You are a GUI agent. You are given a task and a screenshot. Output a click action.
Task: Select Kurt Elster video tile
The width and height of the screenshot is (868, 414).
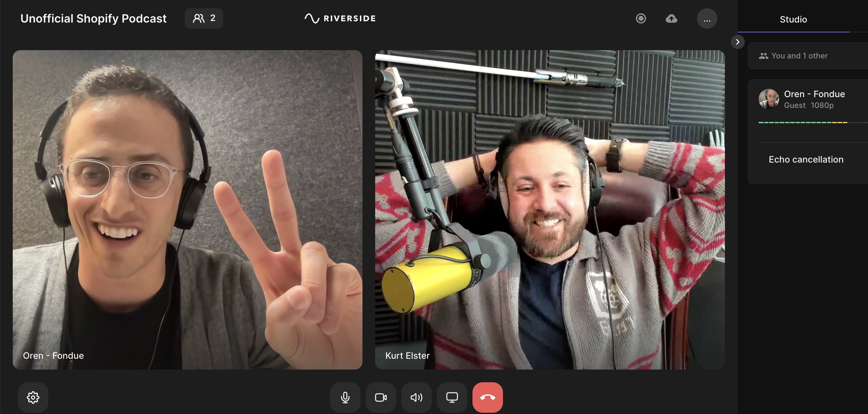click(x=550, y=209)
